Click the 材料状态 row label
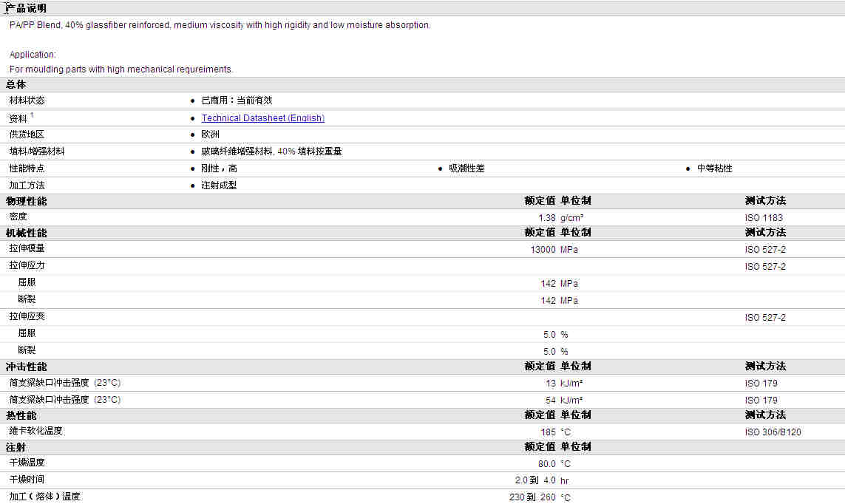Screen dimensions: 845x504 (x=27, y=101)
